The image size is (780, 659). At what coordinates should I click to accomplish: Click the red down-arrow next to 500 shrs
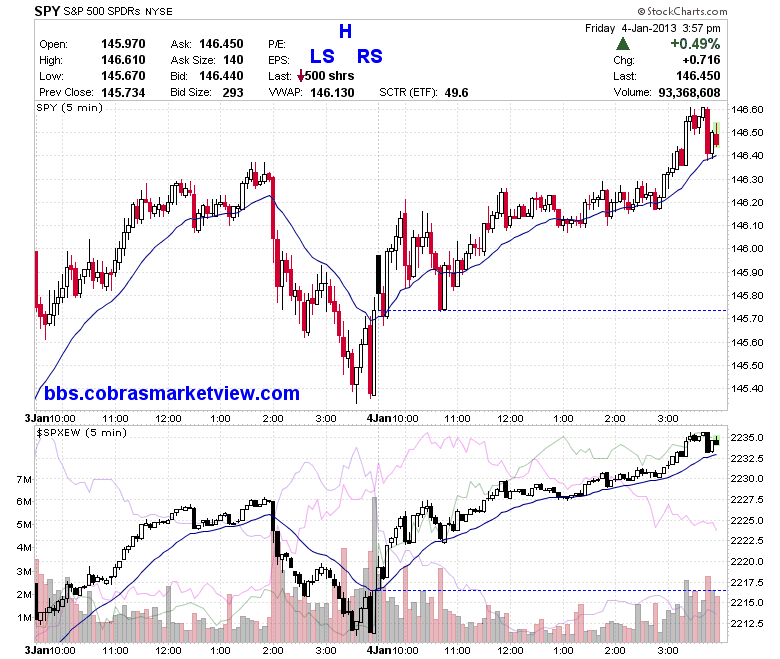(300, 76)
